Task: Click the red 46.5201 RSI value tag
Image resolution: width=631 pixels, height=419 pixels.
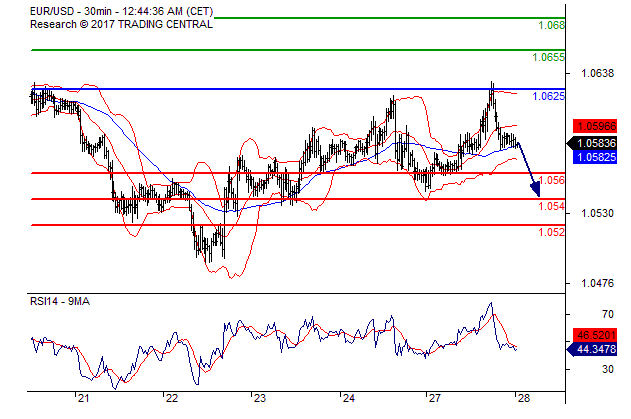Action: click(x=595, y=334)
